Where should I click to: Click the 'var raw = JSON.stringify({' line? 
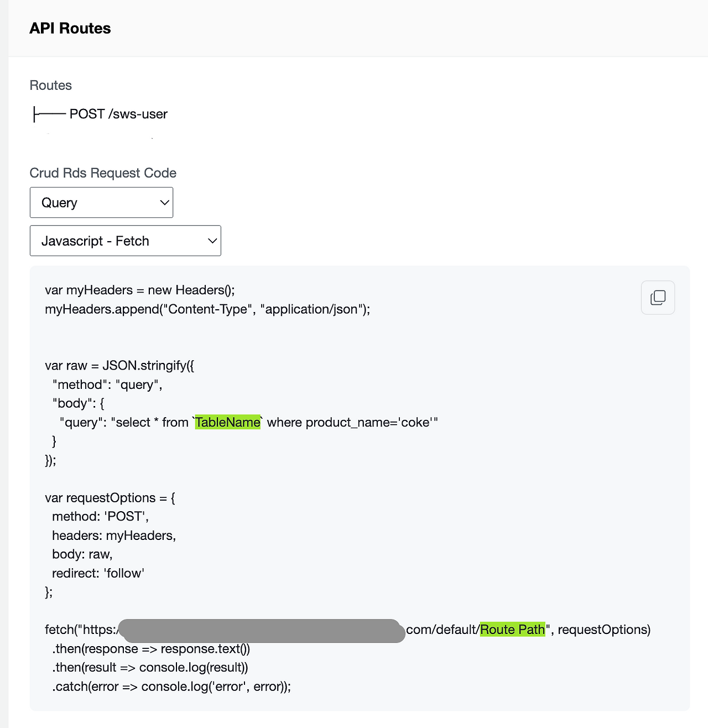point(119,365)
